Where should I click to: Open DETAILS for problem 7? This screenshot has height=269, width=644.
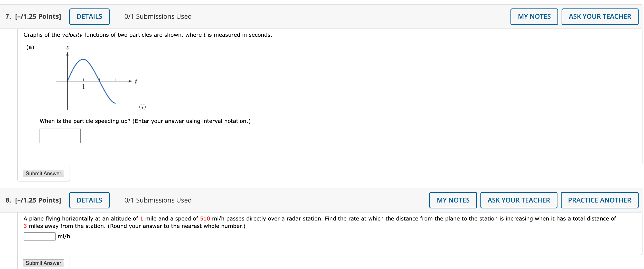(89, 16)
